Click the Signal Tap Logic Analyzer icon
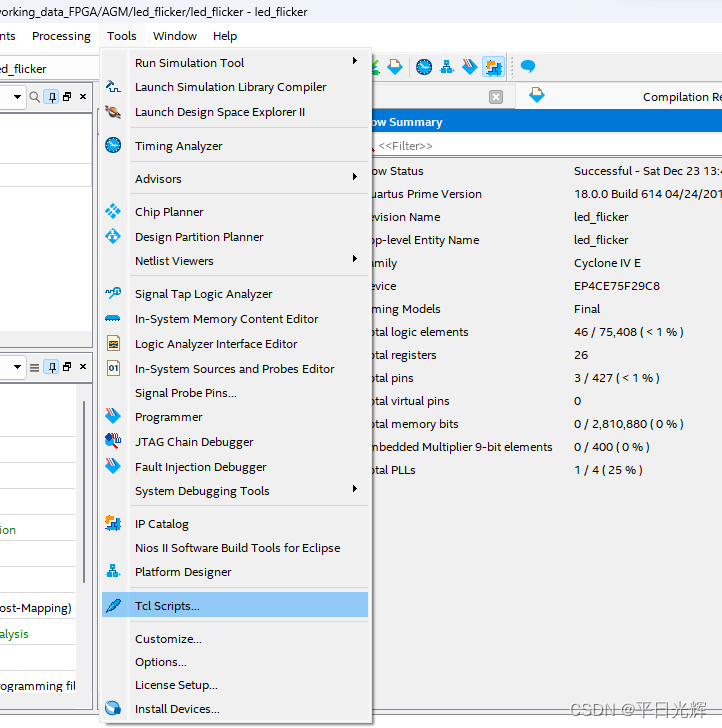 pyautogui.click(x=113, y=293)
